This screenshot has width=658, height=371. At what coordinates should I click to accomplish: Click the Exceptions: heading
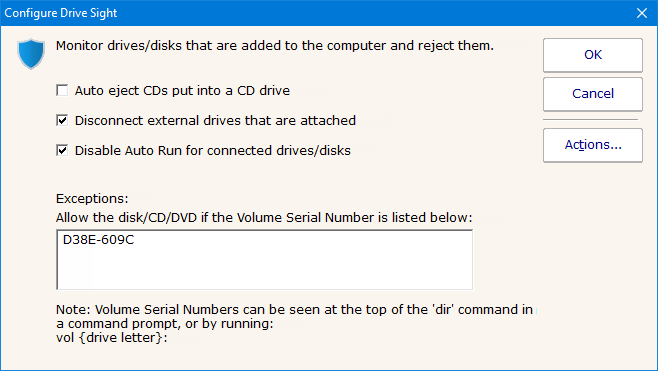92,199
